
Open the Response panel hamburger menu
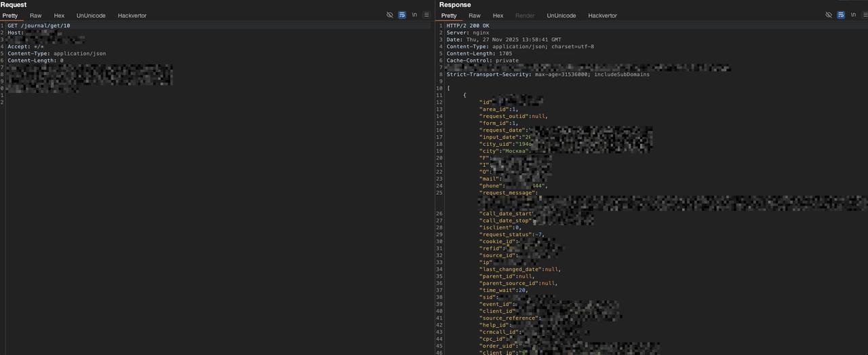click(x=865, y=15)
